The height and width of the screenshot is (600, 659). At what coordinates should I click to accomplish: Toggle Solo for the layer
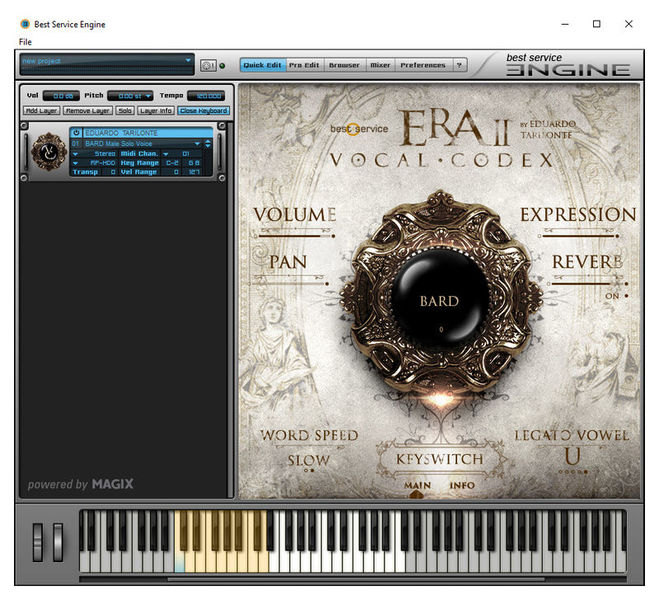tap(125, 111)
